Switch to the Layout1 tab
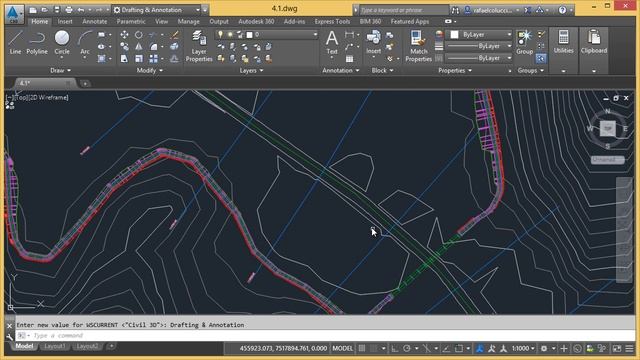 pyautogui.click(x=54, y=346)
